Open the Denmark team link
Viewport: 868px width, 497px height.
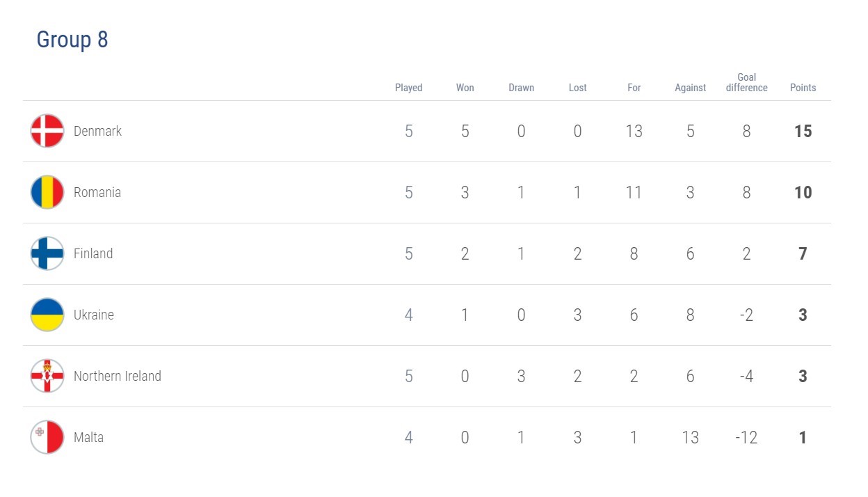click(x=97, y=131)
